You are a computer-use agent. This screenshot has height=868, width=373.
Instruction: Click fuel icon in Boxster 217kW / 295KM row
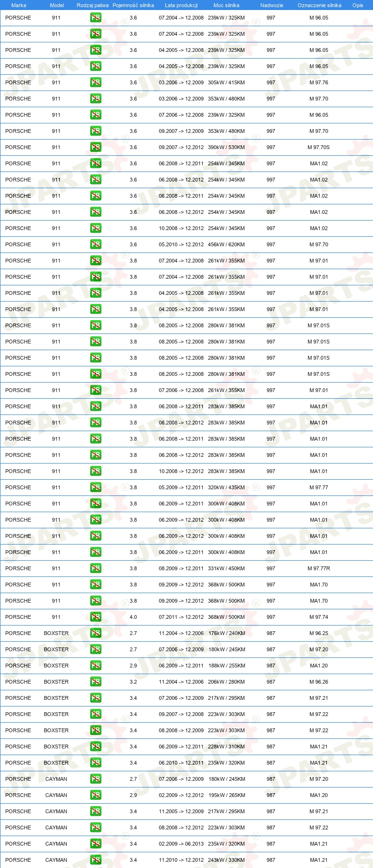click(x=95, y=698)
